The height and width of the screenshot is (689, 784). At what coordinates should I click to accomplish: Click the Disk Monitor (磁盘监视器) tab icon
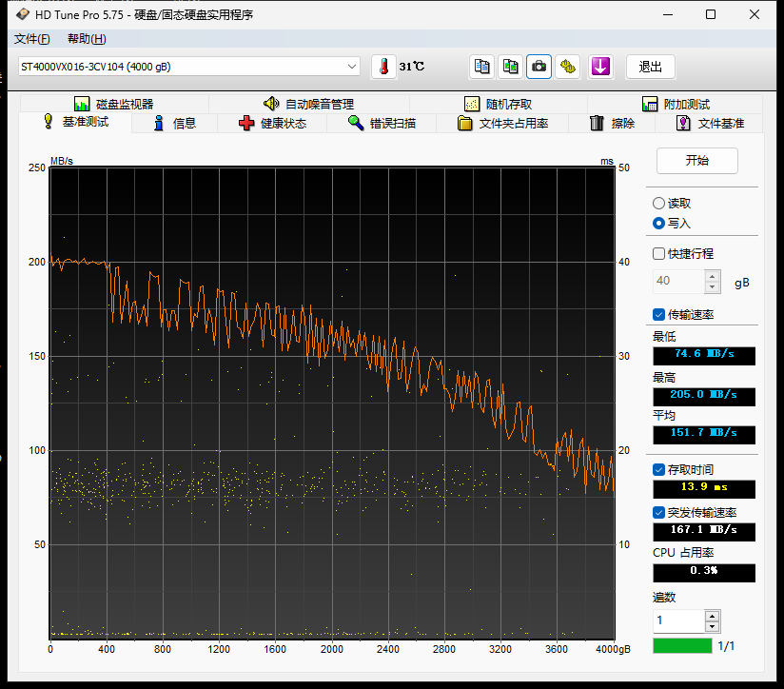tap(82, 104)
